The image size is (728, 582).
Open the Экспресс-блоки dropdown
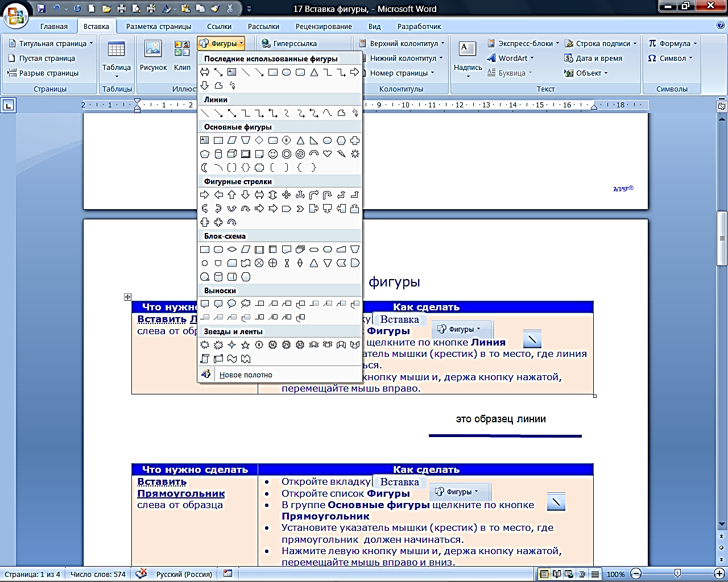[x=523, y=43]
